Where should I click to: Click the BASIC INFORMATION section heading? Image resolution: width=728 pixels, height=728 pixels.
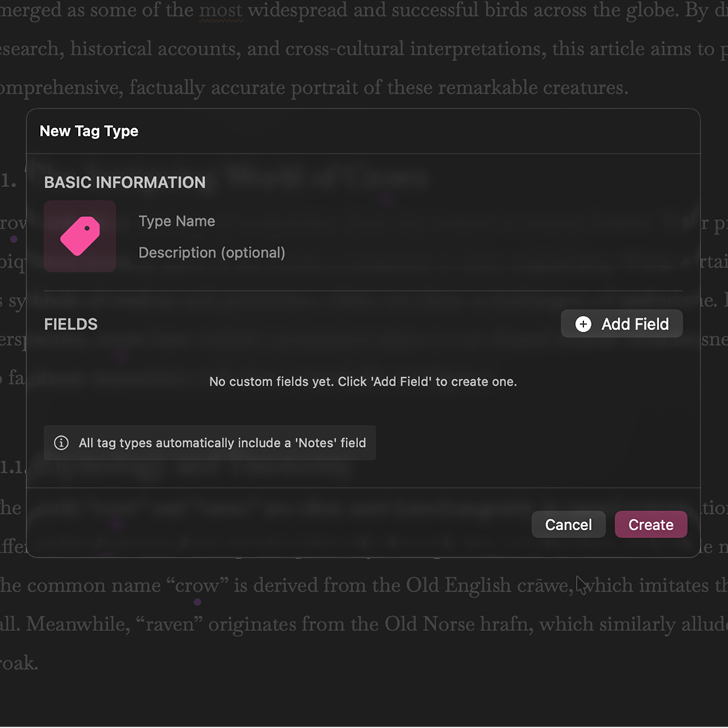[124, 183]
